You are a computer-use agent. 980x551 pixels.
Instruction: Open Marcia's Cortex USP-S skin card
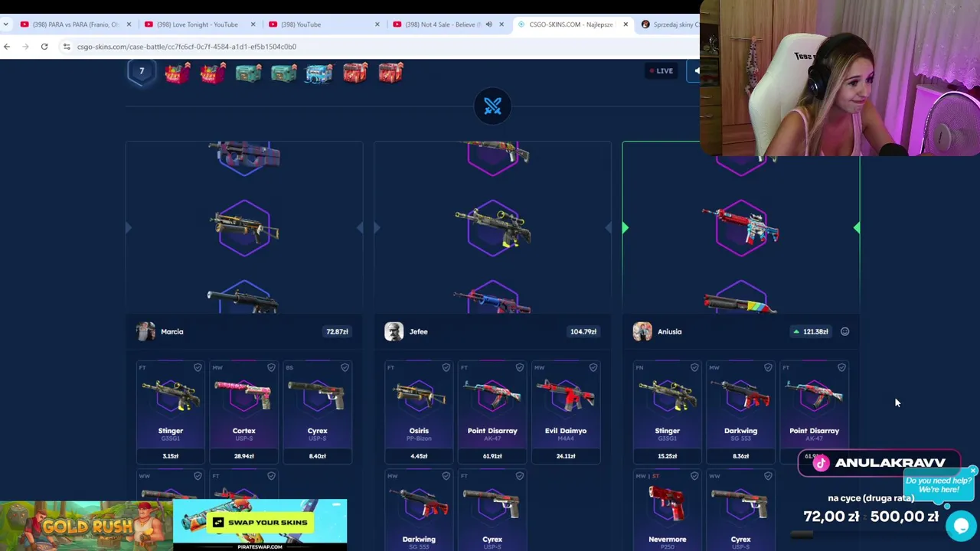(243, 412)
